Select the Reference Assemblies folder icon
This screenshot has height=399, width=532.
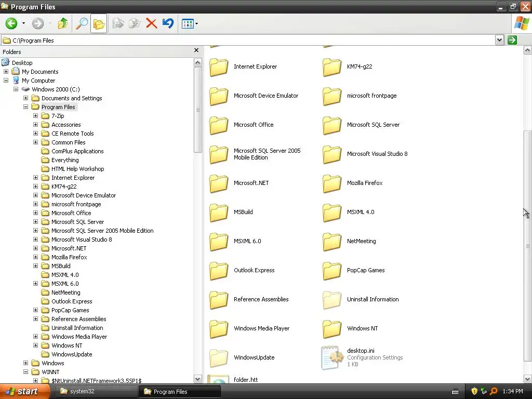tap(219, 300)
